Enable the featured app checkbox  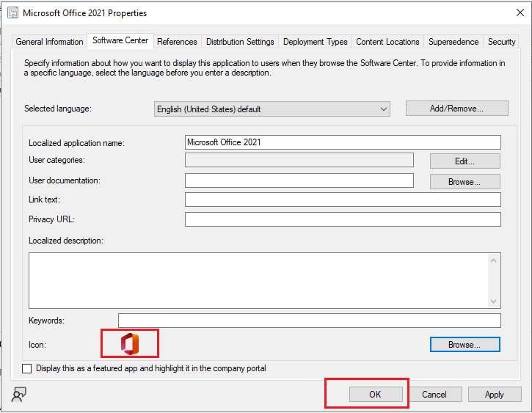(x=27, y=368)
